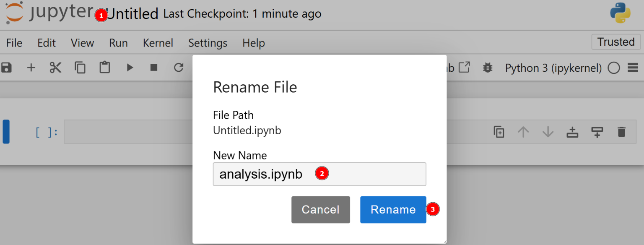Open the Settings menu
Image resolution: width=644 pixels, height=245 pixels.
pyautogui.click(x=208, y=43)
